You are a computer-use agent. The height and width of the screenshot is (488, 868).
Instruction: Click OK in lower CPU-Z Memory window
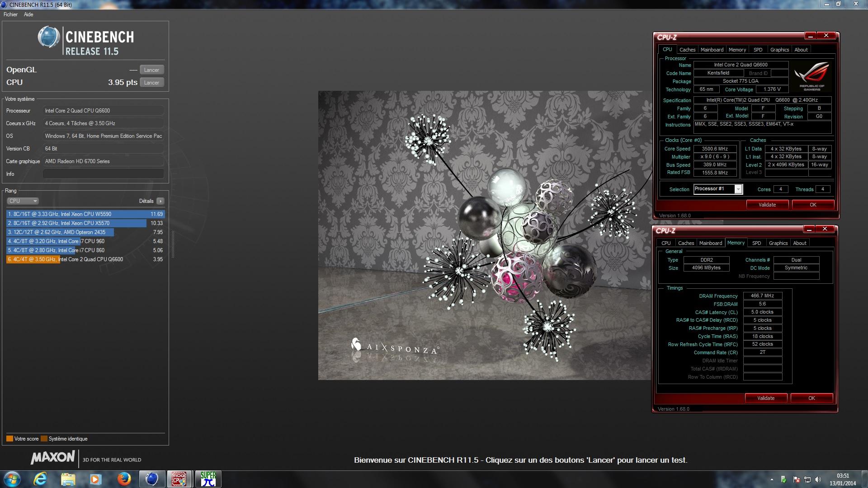[811, 398]
